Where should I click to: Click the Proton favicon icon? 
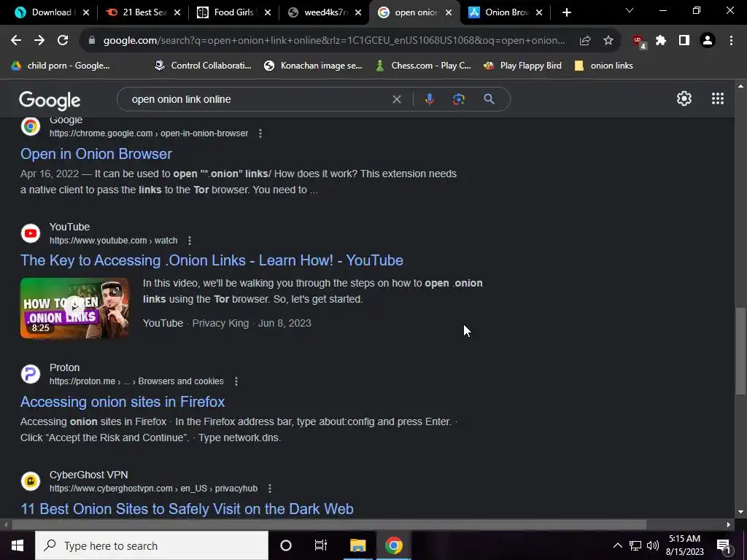(x=31, y=374)
